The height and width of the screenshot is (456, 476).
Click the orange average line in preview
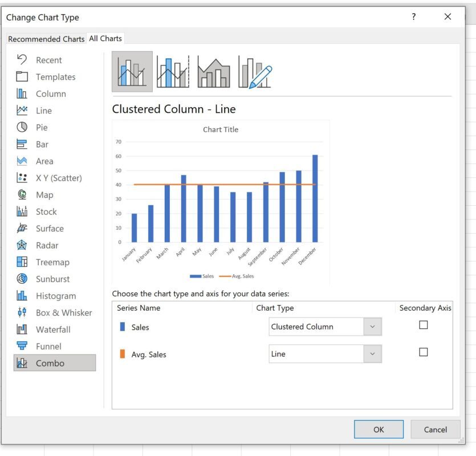point(225,184)
